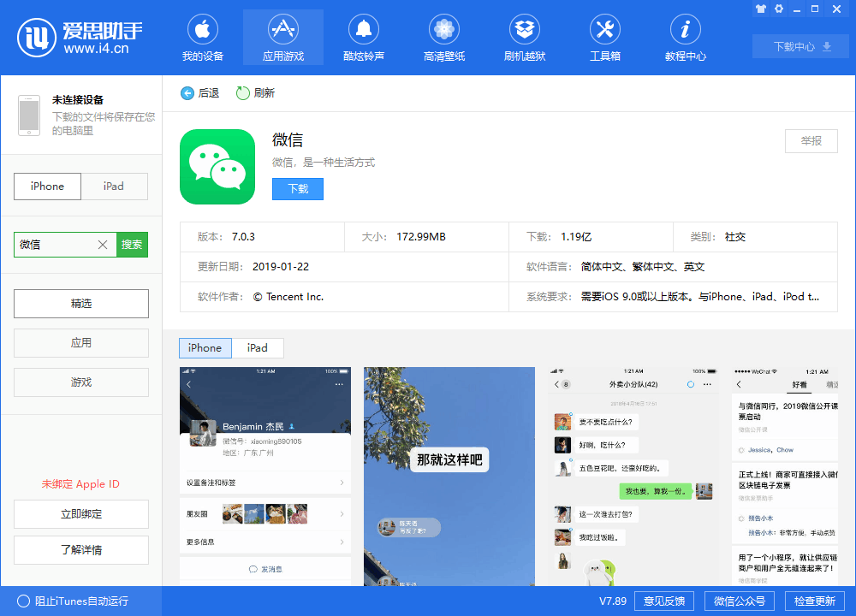
Task: Open group chat 外卖小分队 screenshot
Action: click(633, 477)
